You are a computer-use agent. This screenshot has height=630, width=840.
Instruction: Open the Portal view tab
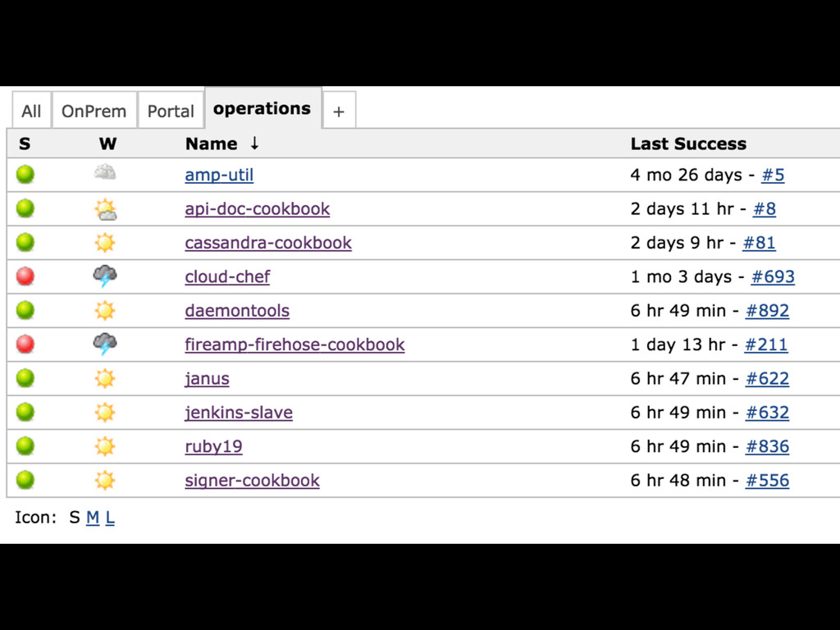(x=171, y=111)
